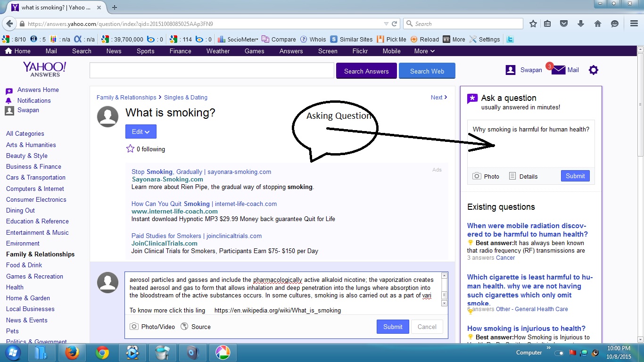Click Photo/Video camera icon in answer box
The height and width of the screenshot is (362, 644).
tap(134, 327)
